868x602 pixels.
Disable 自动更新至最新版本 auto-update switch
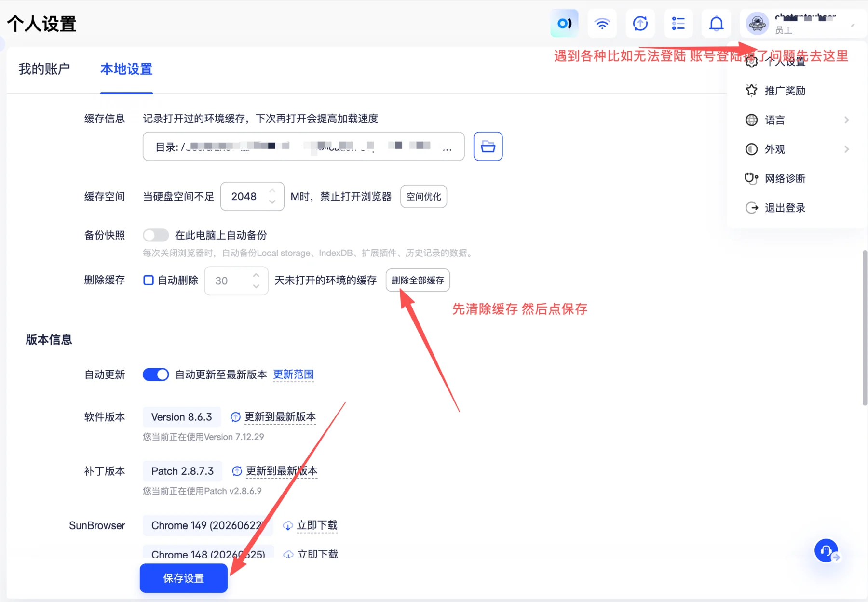point(156,375)
